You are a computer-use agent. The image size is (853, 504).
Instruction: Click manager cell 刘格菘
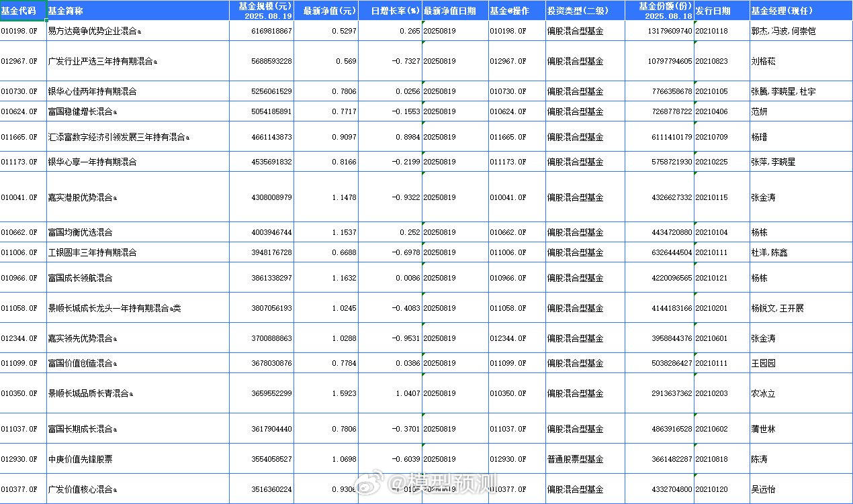(801, 61)
